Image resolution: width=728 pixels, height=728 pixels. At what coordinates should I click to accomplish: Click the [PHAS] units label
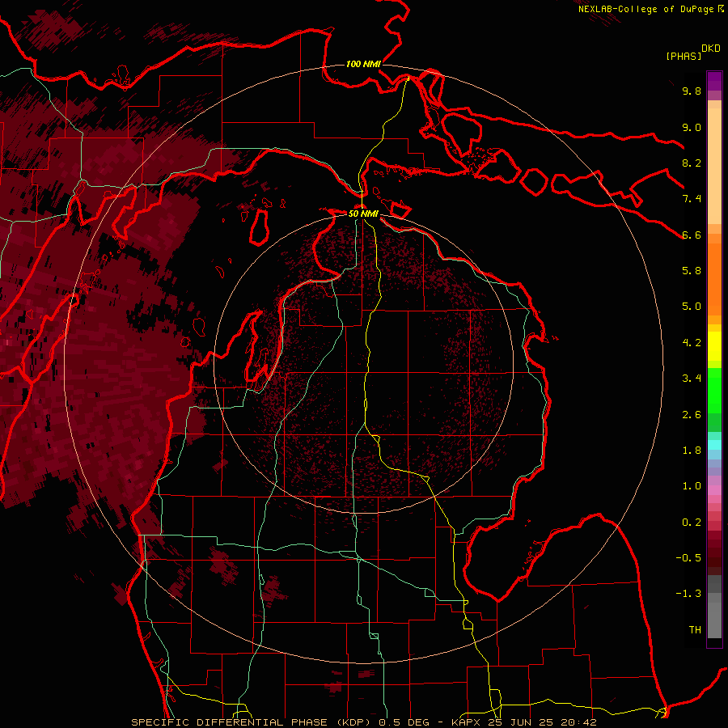click(684, 57)
